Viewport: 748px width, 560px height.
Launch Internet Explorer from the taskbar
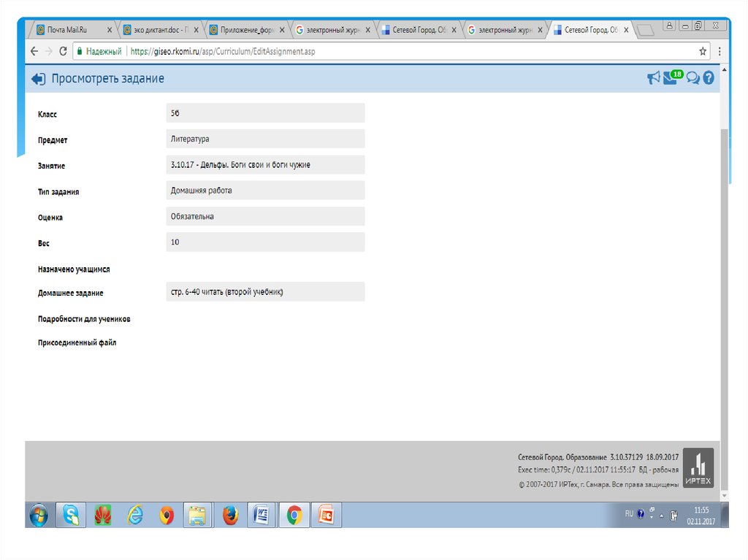(135, 515)
